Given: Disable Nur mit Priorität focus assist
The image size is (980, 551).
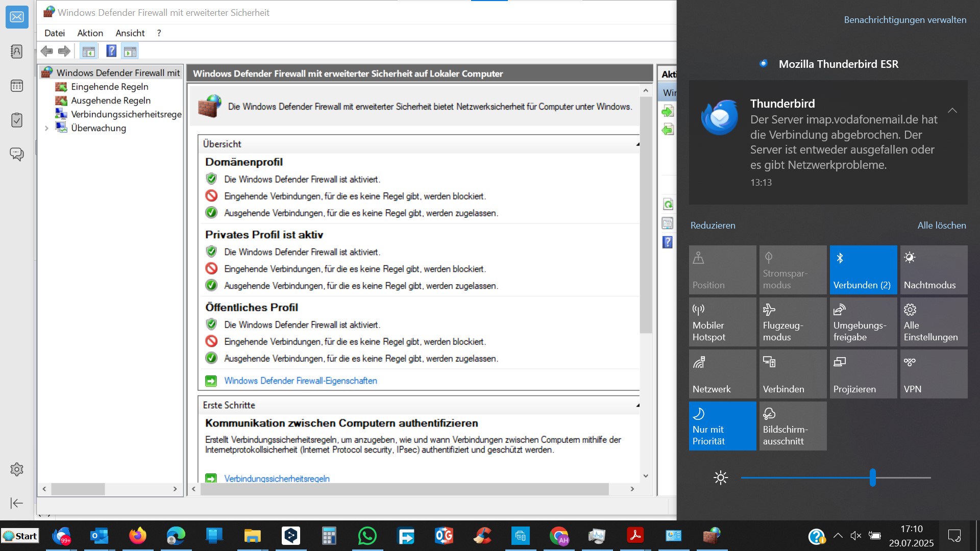Looking at the screenshot, I should pyautogui.click(x=722, y=426).
